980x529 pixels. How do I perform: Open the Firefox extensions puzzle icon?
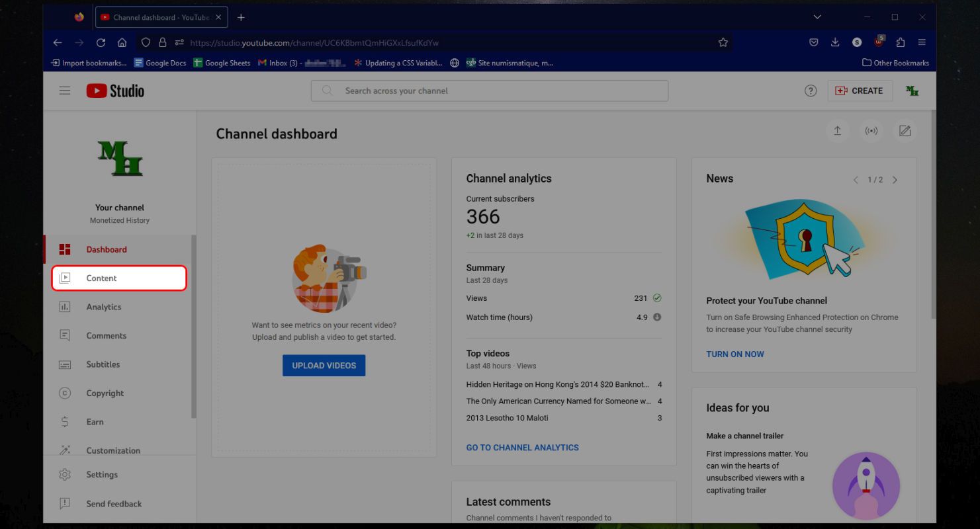(900, 42)
